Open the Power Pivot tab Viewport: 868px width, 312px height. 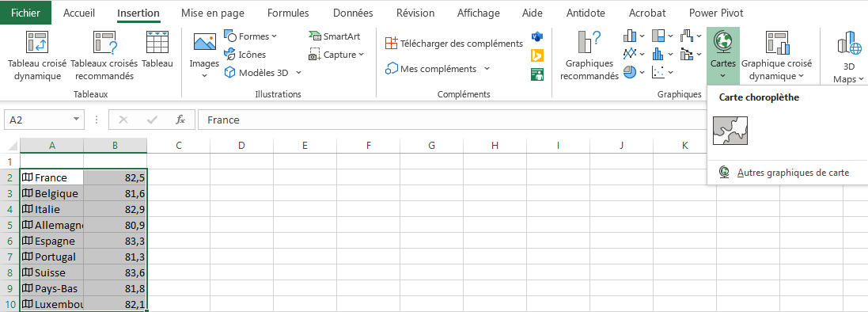[716, 13]
